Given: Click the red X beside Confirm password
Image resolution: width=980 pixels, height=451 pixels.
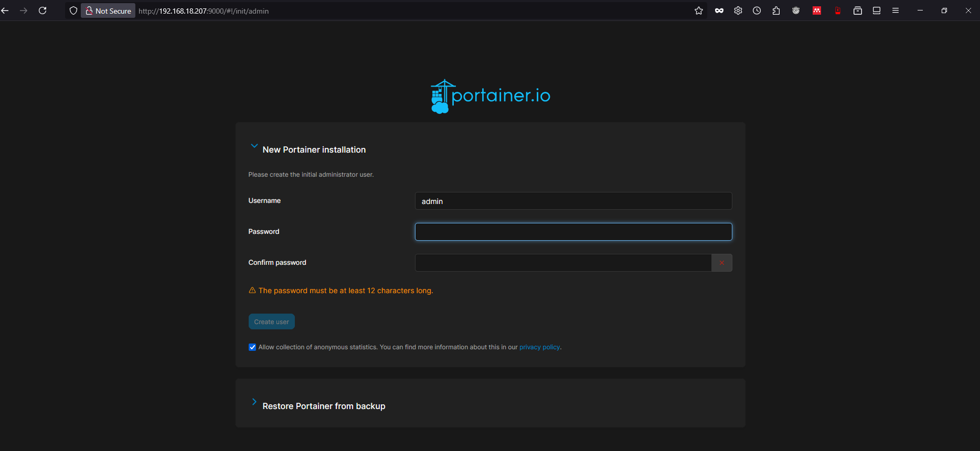Looking at the screenshot, I should [722, 263].
